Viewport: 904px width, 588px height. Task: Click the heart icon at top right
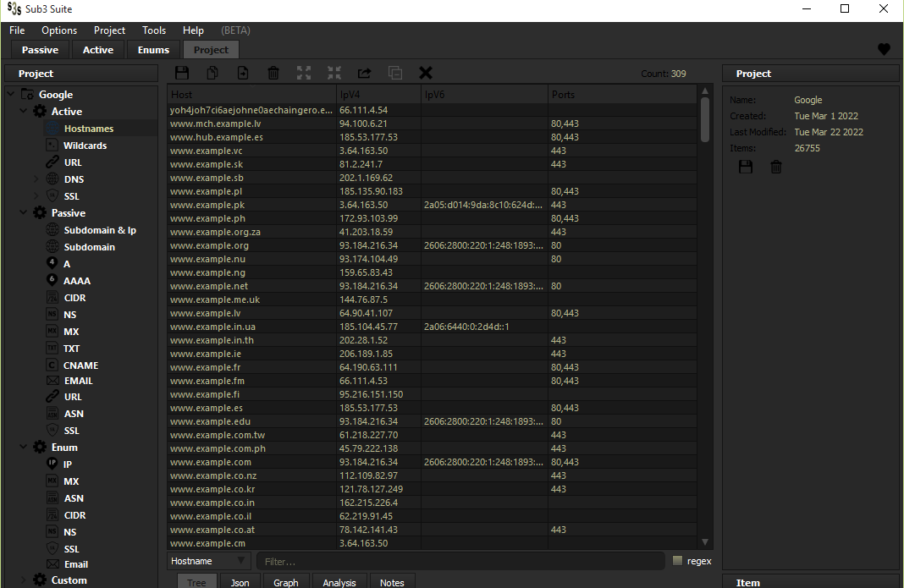(x=884, y=50)
